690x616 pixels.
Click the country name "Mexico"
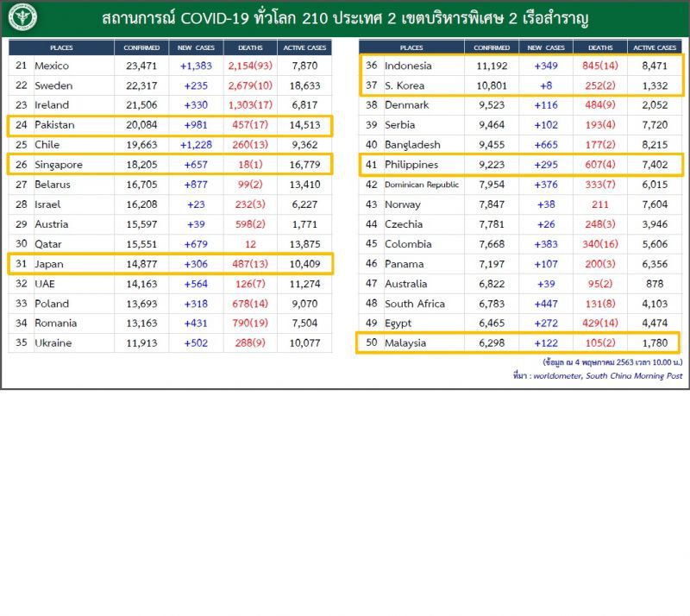pos(52,66)
